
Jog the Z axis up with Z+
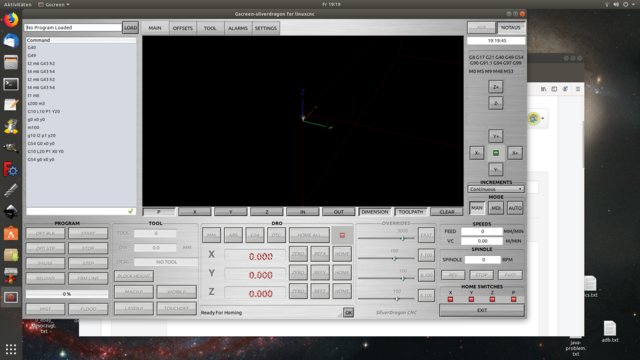[x=496, y=87]
